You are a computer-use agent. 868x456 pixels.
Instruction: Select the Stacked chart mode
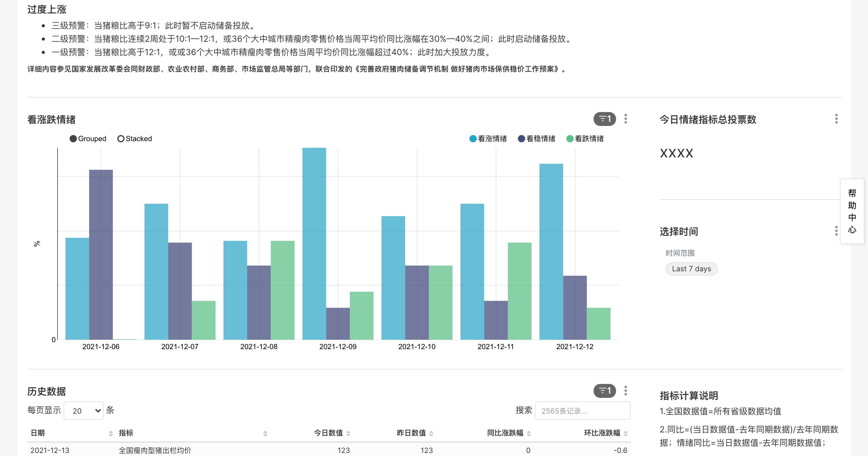135,139
